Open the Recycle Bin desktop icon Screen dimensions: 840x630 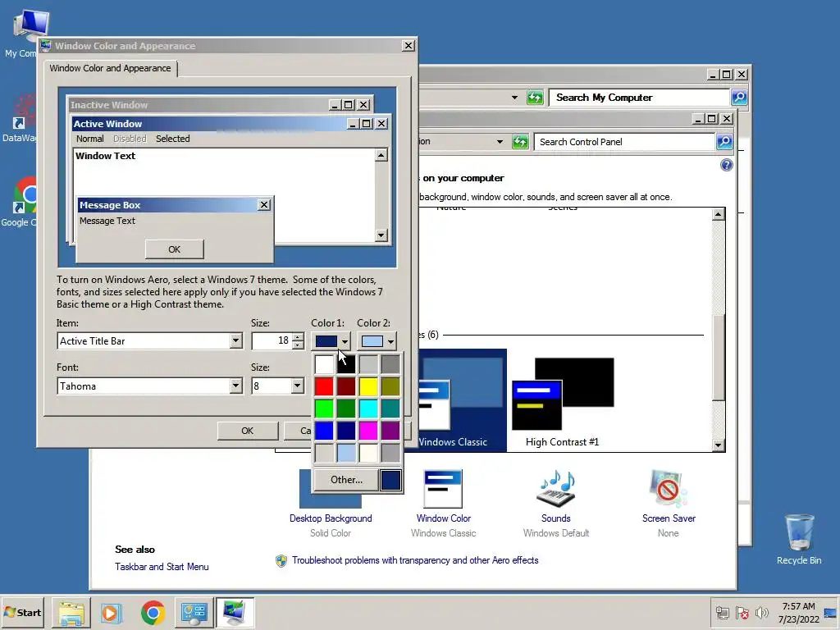(x=799, y=540)
